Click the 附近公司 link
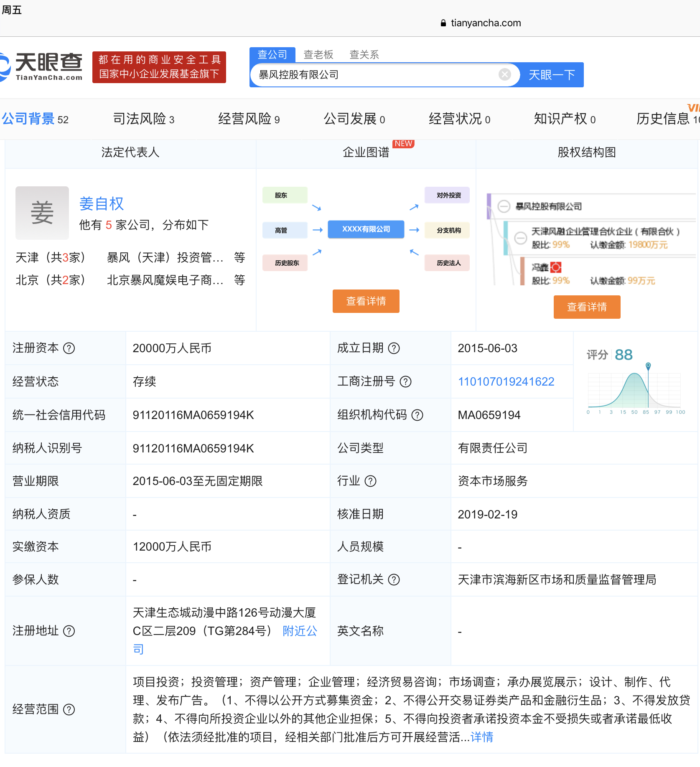This screenshot has height=767, width=700. coord(300,631)
